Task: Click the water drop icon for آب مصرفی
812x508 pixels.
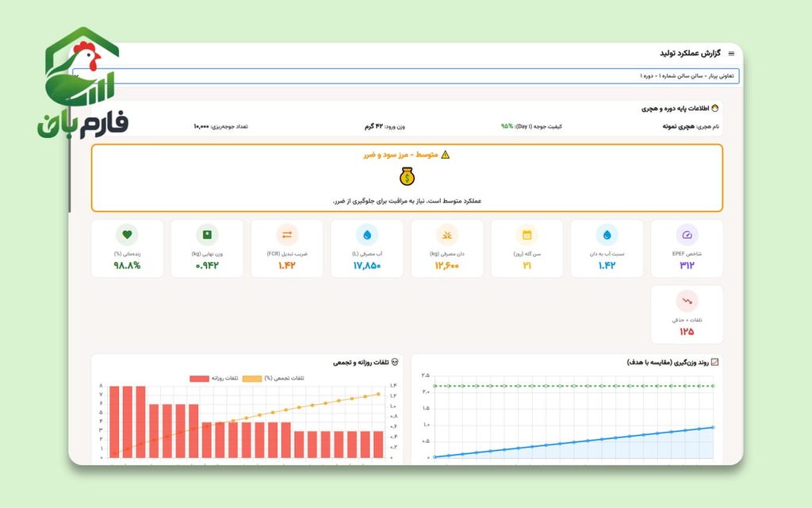Action: [x=367, y=235]
